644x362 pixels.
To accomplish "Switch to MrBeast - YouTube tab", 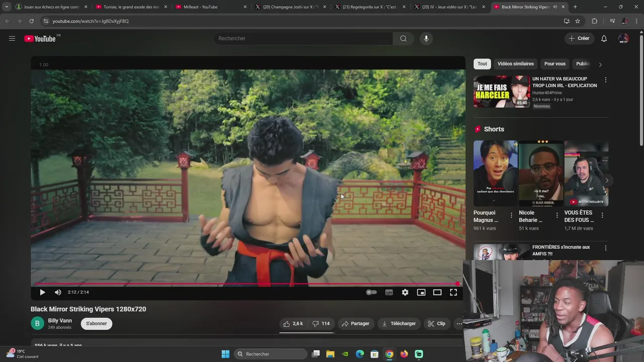I will [x=211, y=7].
